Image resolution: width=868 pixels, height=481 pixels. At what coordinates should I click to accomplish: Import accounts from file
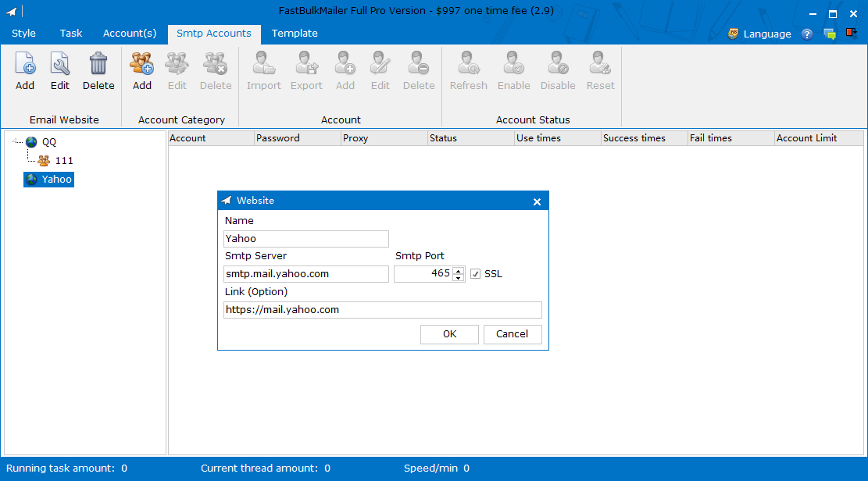pos(264,71)
